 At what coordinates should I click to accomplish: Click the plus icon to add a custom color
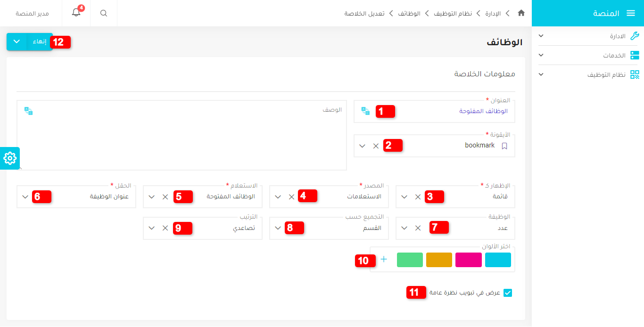pyautogui.click(x=384, y=259)
